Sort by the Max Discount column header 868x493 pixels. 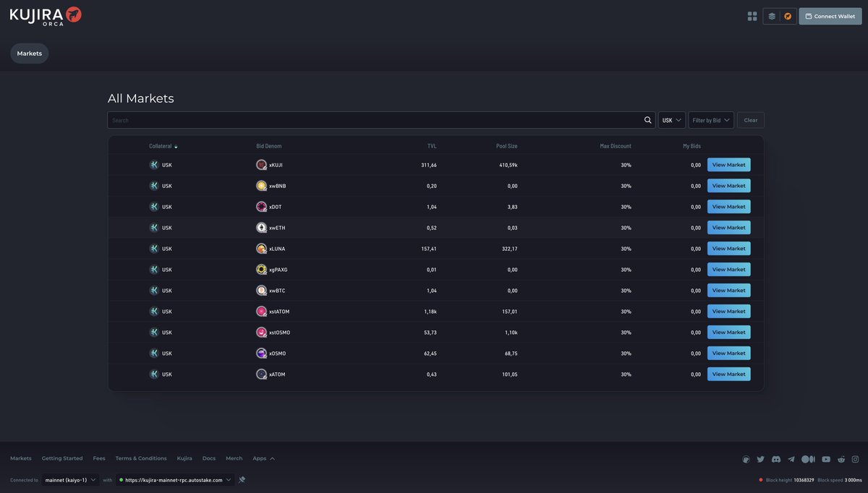point(616,146)
